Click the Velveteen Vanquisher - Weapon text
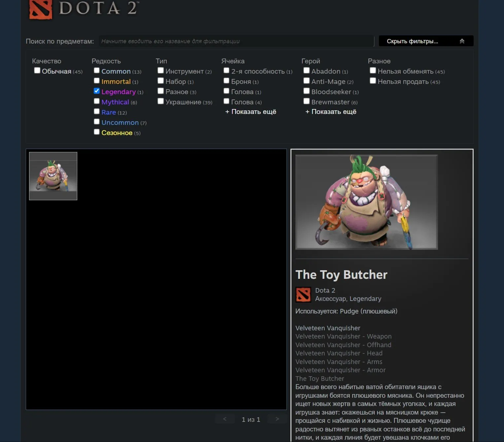The width and height of the screenshot is (504, 442). (x=344, y=336)
